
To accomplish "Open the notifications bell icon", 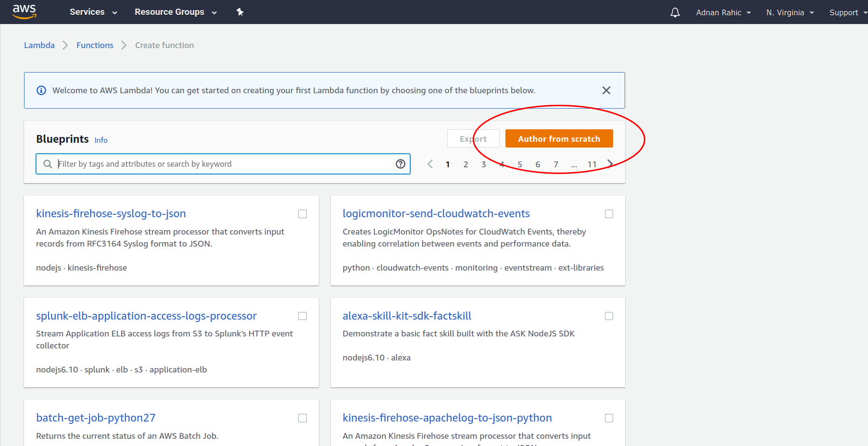I will 675,12.
